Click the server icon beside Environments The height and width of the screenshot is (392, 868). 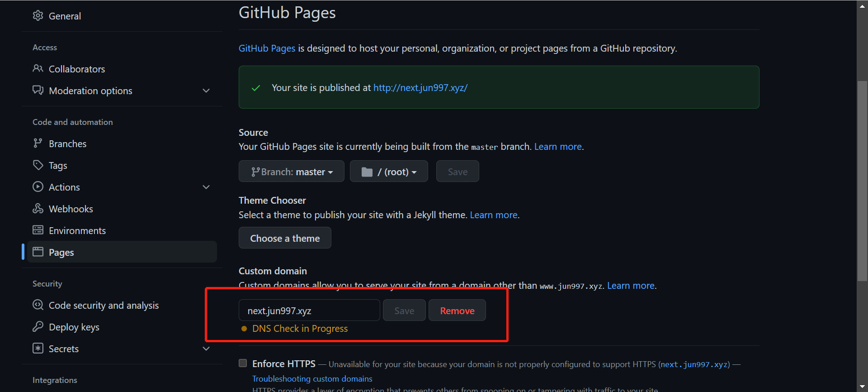(38, 230)
